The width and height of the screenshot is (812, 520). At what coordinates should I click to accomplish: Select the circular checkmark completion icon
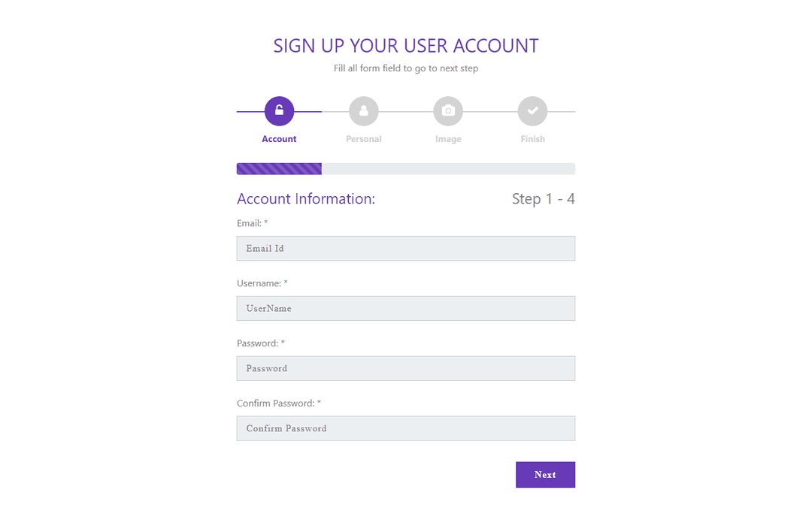[x=532, y=110]
